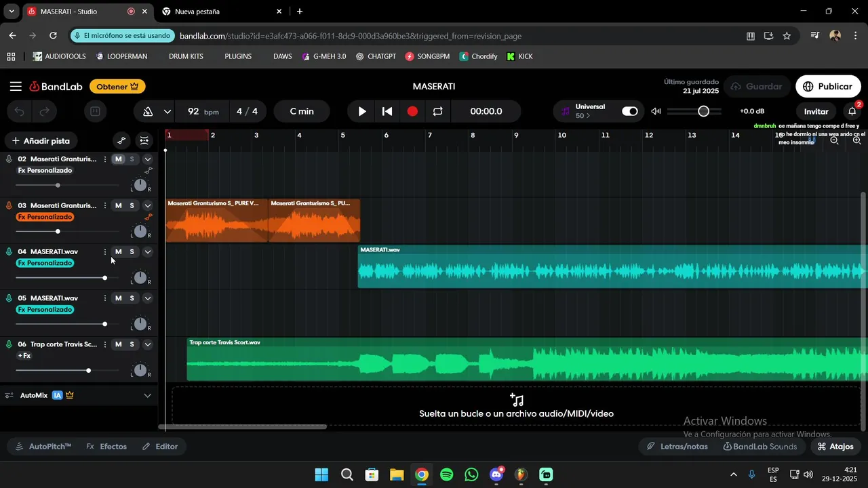Click the 92 bpm tempo field
Screen dimensions: 868x488
pyautogui.click(x=202, y=112)
